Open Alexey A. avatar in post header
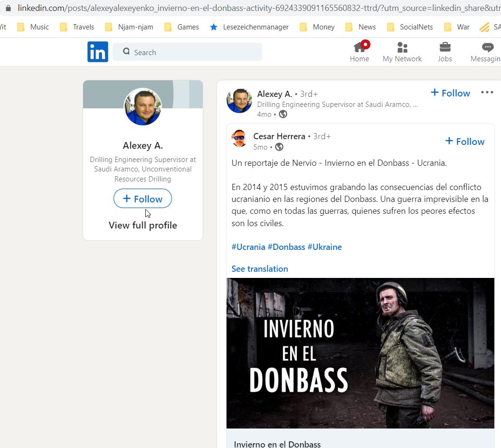This screenshot has width=501, height=448. tap(239, 101)
